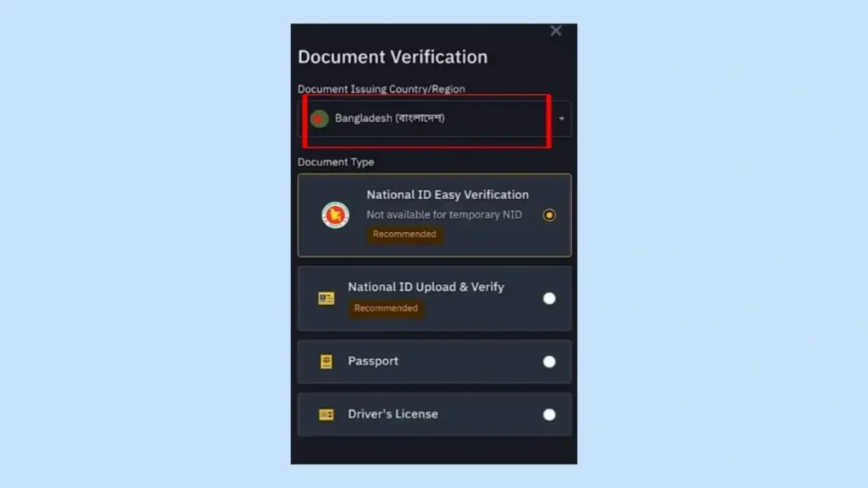Expand the country dropdown arrow
This screenshot has width=868, height=488.
561,119
